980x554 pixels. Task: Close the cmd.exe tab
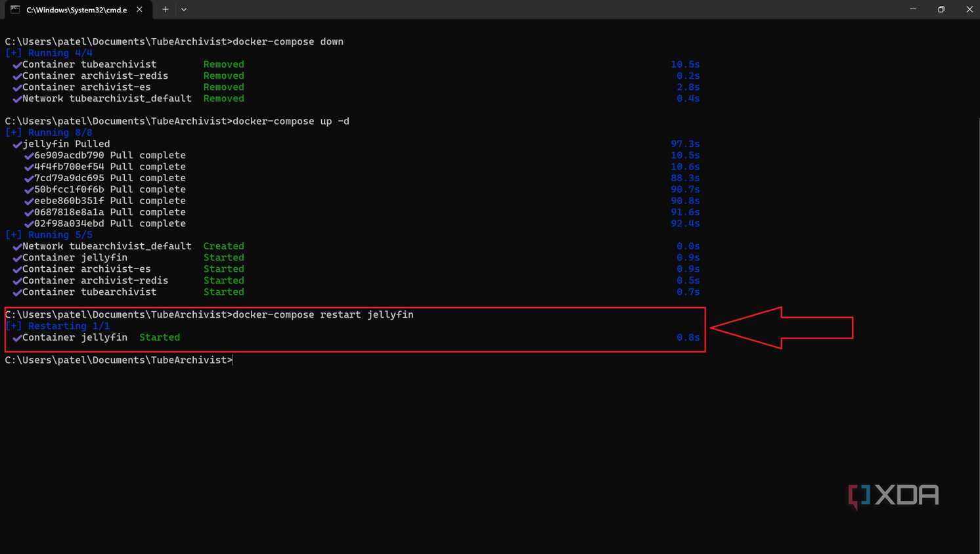point(139,9)
